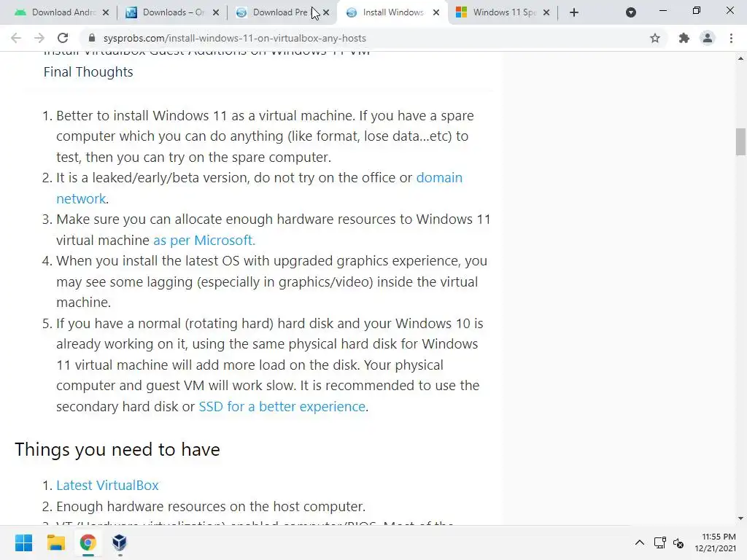Click the page scrollbar thumb

tap(740, 141)
